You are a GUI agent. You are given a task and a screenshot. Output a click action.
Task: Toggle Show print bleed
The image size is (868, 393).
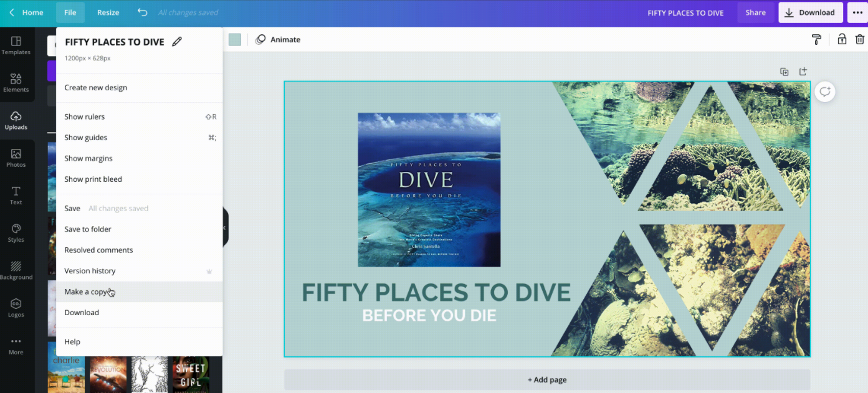(x=140, y=179)
